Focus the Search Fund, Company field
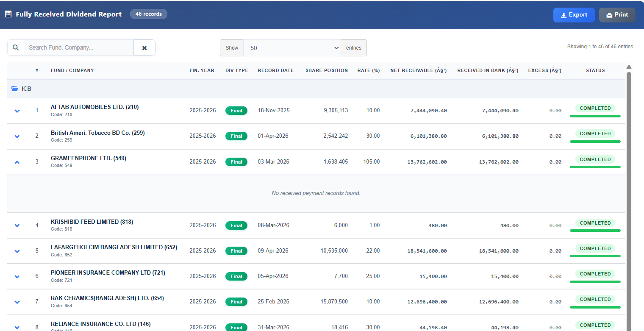The height and width of the screenshot is (331, 644). [79, 47]
